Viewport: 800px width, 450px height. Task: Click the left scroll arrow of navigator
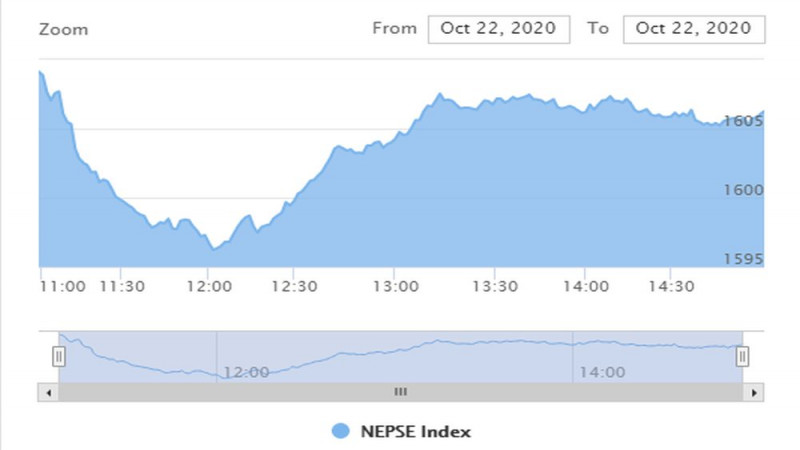(x=48, y=392)
